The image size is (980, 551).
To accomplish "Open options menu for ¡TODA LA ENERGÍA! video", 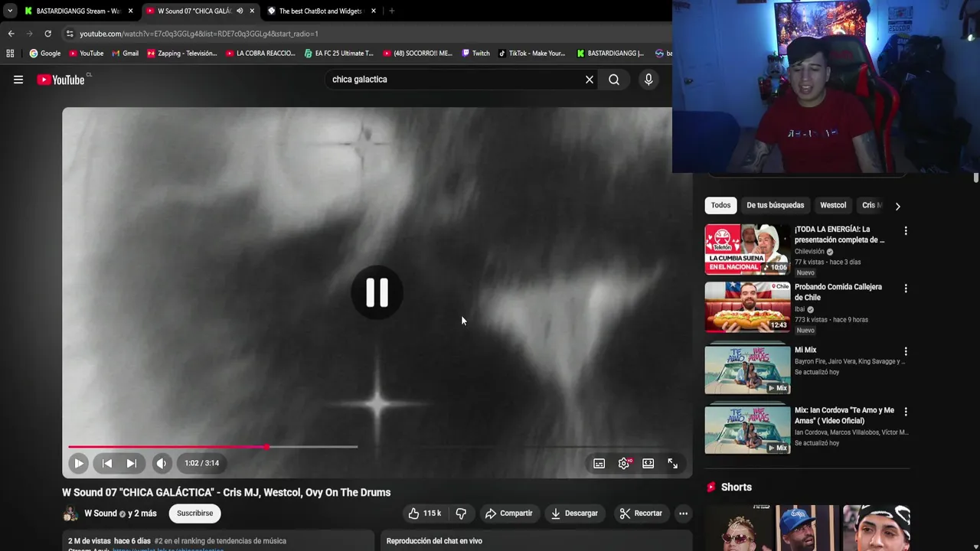I will [x=906, y=231].
